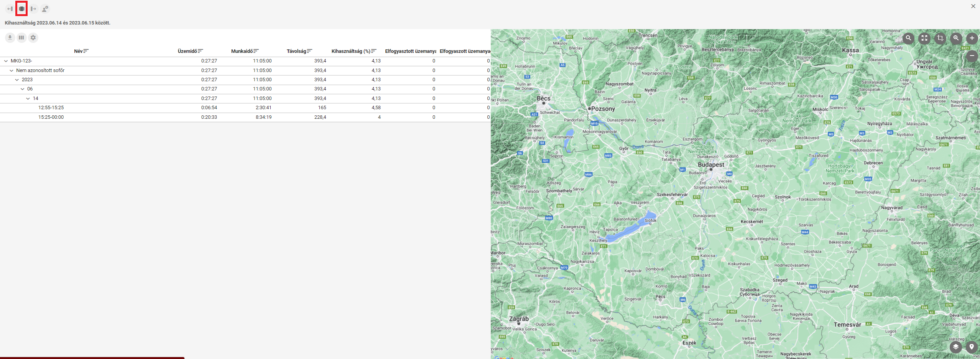Select the 12:55-15:25 time interval row
This screenshot has height=359, width=980.
(x=51, y=108)
